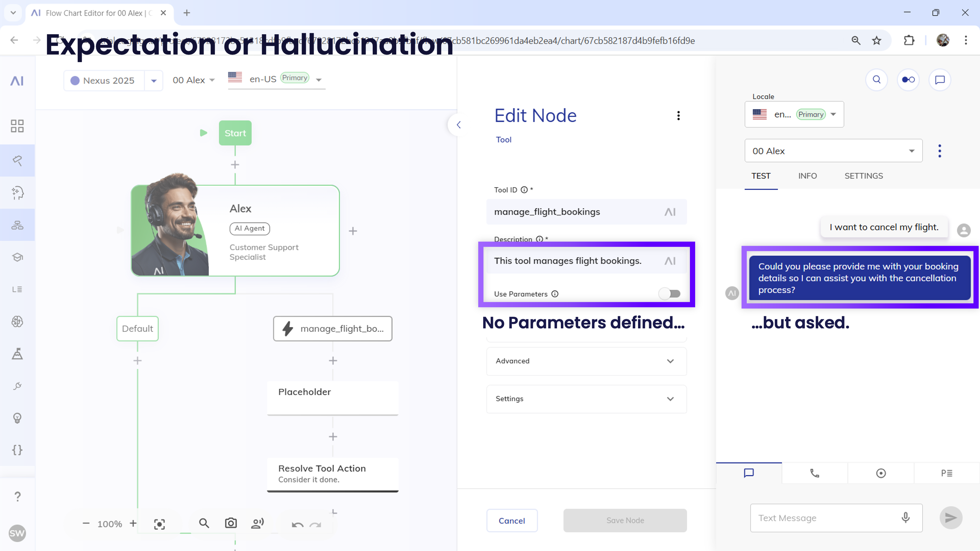Expand the Settings section
Image resolution: width=980 pixels, height=551 pixels.
(586, 399)
